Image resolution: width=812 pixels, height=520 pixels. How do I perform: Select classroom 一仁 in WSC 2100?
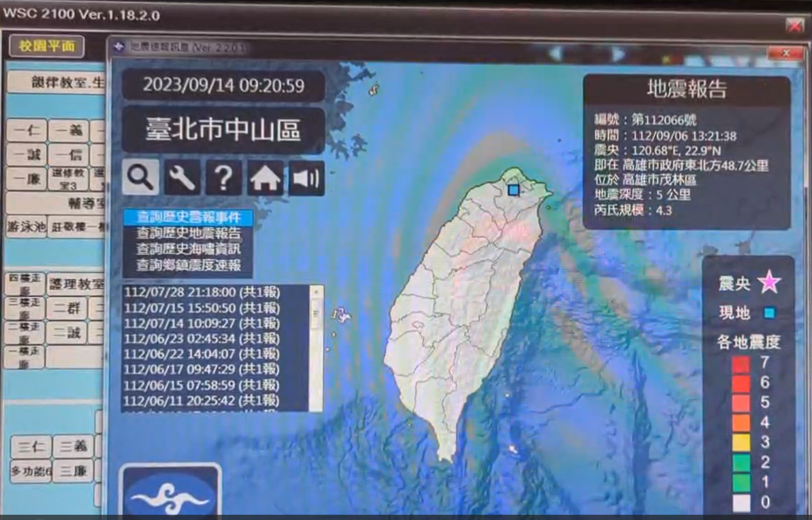(26, 131)
